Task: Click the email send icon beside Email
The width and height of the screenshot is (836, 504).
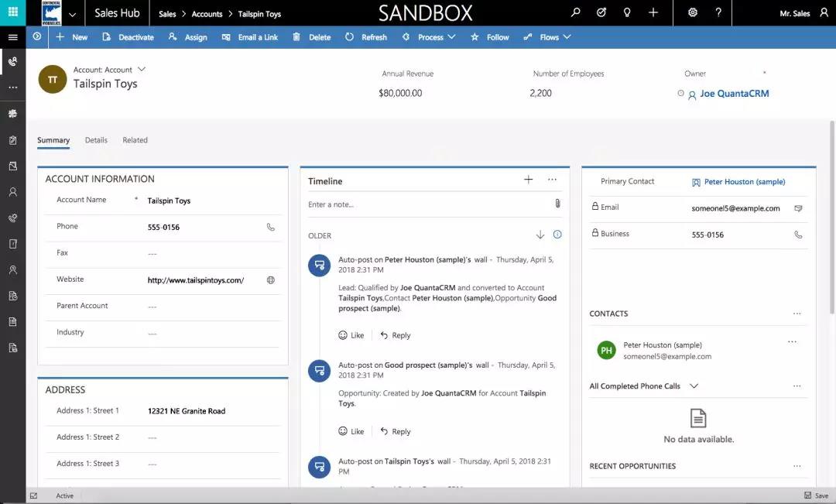Action: tap(798, 208)
